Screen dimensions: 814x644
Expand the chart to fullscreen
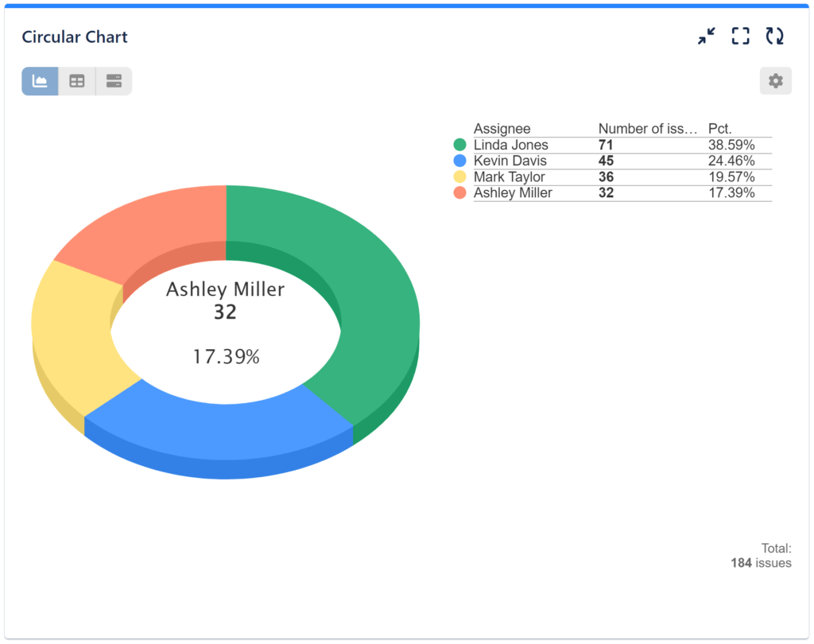click(x=740, y=35)
